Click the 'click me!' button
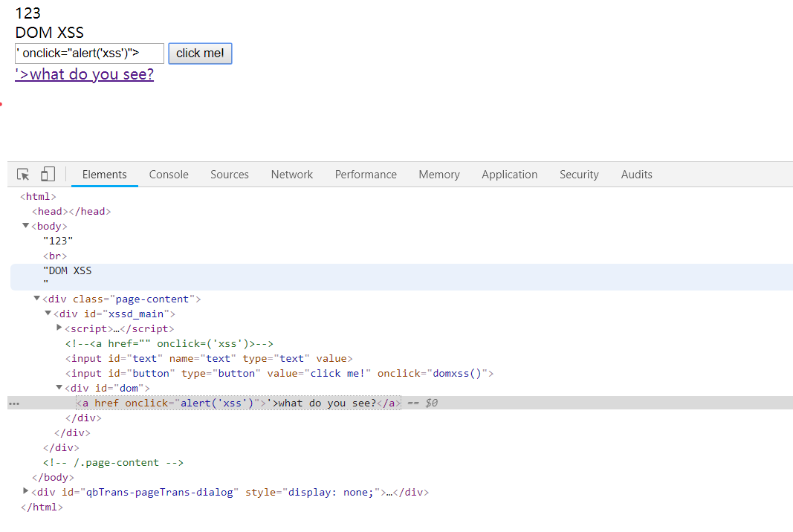The image size is (793, 532). click(x=200, y=53)
